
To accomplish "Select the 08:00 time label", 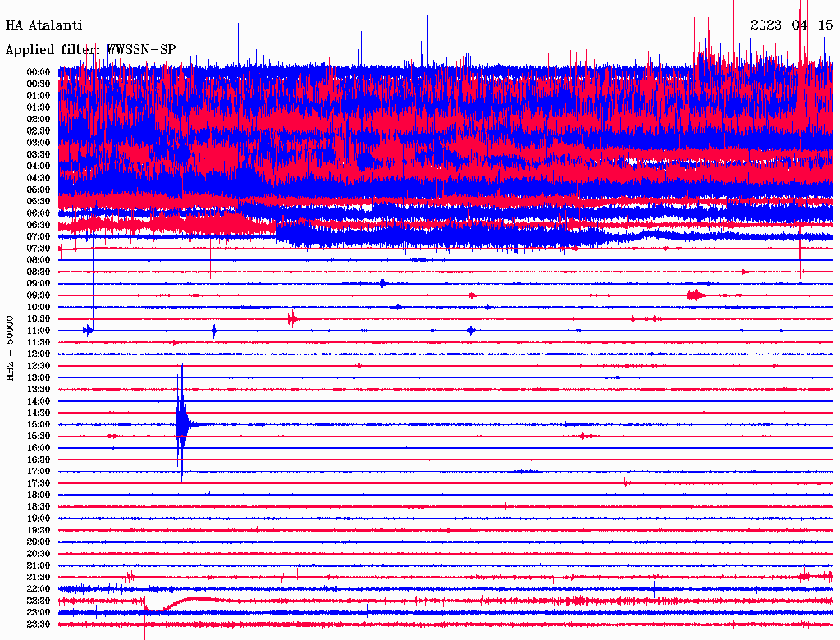I will coord(39,260).
